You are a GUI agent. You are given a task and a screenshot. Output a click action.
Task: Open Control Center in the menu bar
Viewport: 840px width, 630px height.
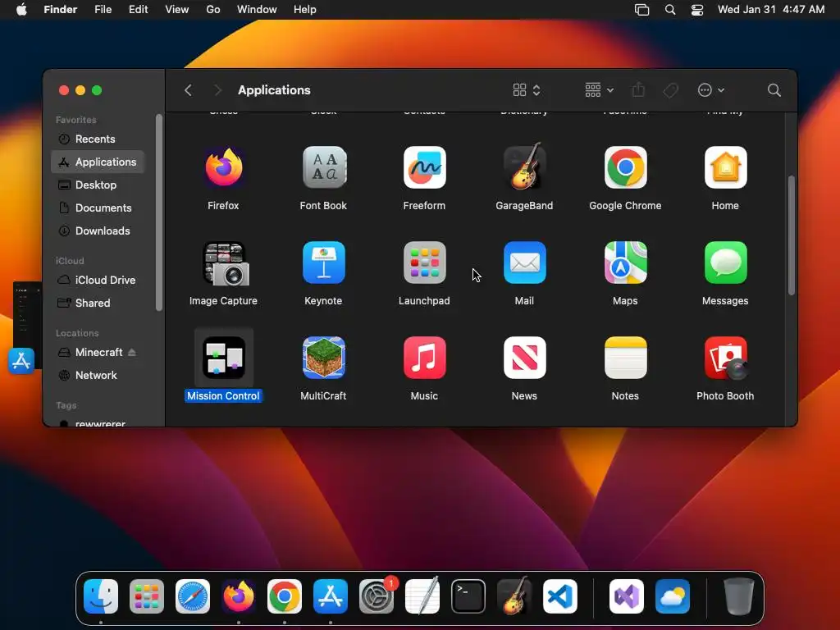(697, 10)
